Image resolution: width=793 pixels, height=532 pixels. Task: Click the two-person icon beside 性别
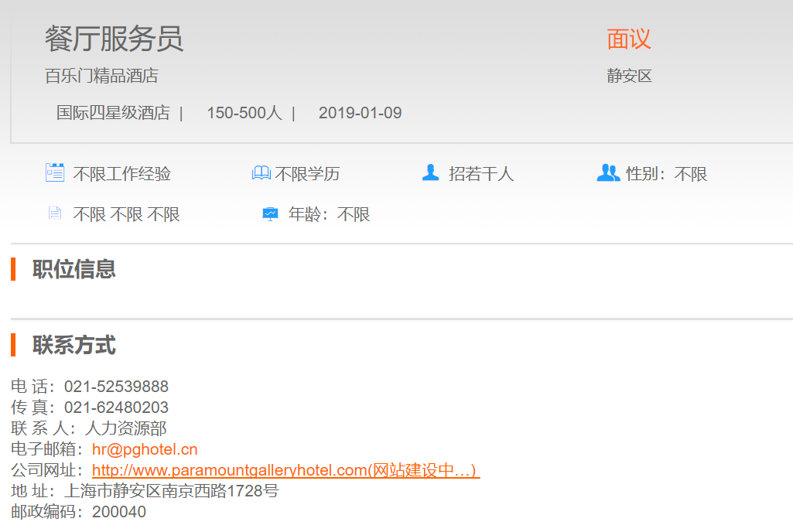[608, 173]
